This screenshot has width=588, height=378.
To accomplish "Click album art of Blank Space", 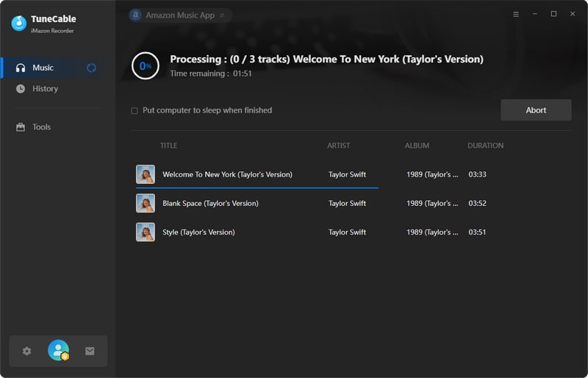I will pos(146,204).
